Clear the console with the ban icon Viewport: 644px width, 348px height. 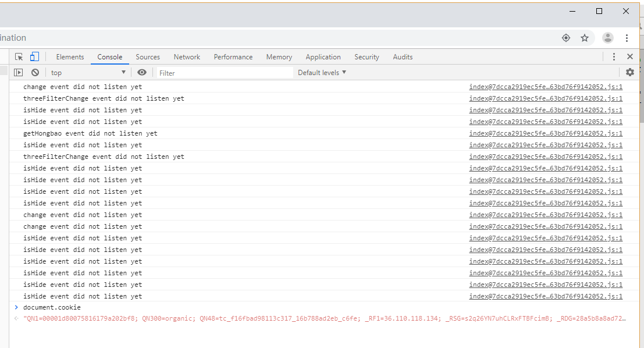35,72
